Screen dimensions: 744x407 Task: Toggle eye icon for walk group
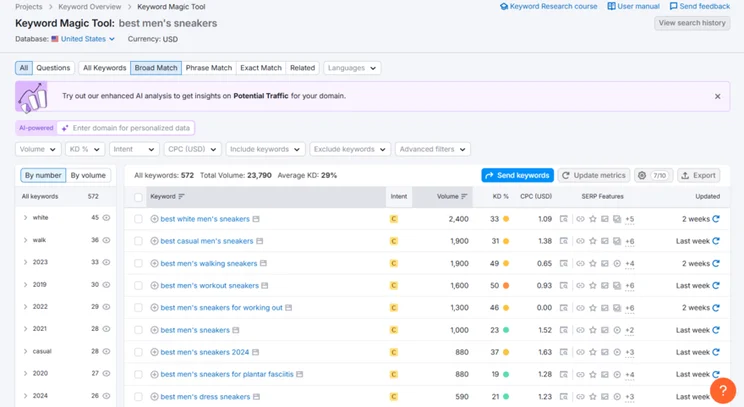[x=106, y=240]
